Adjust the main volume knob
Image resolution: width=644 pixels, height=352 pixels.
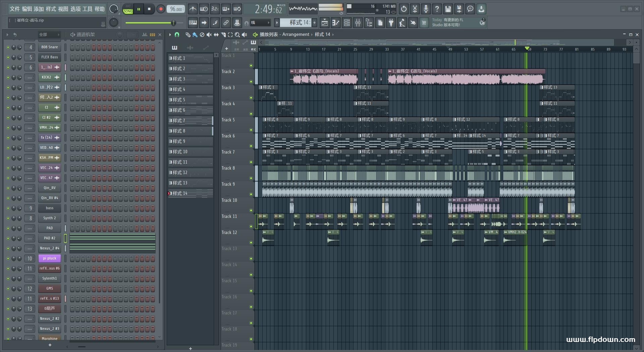(114, 9)
